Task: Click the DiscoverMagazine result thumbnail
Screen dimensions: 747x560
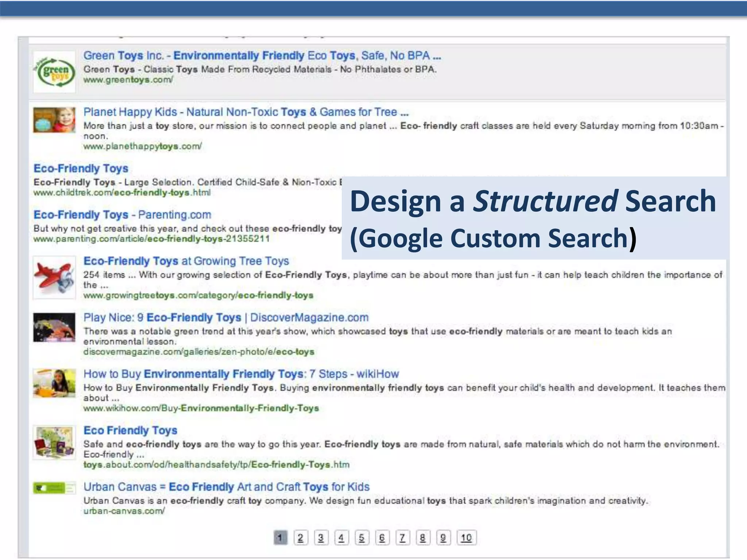Action: click(54, 327)
